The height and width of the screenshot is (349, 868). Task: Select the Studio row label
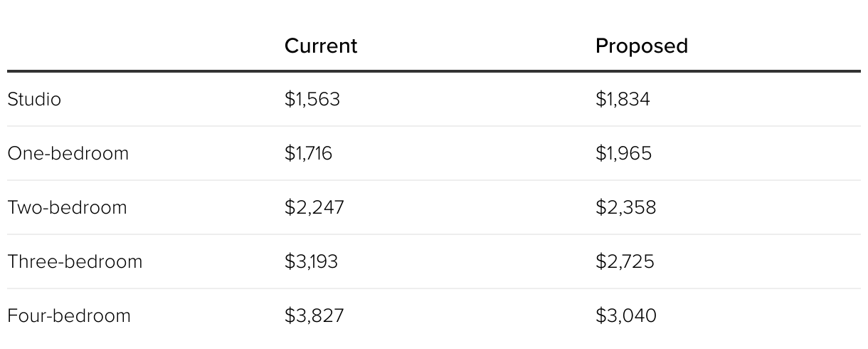[x=34, y=99]
